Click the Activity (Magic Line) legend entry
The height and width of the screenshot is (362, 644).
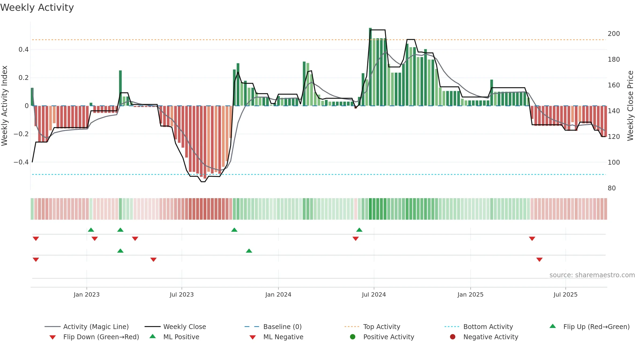86,327
